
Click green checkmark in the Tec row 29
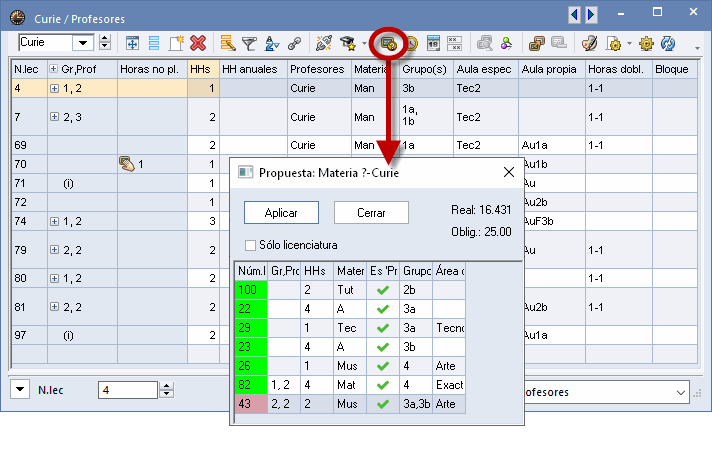coord(381,328)
